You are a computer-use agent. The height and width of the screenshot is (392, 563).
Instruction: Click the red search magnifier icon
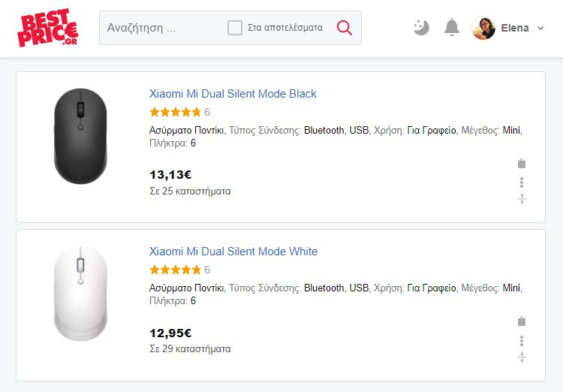344,28
